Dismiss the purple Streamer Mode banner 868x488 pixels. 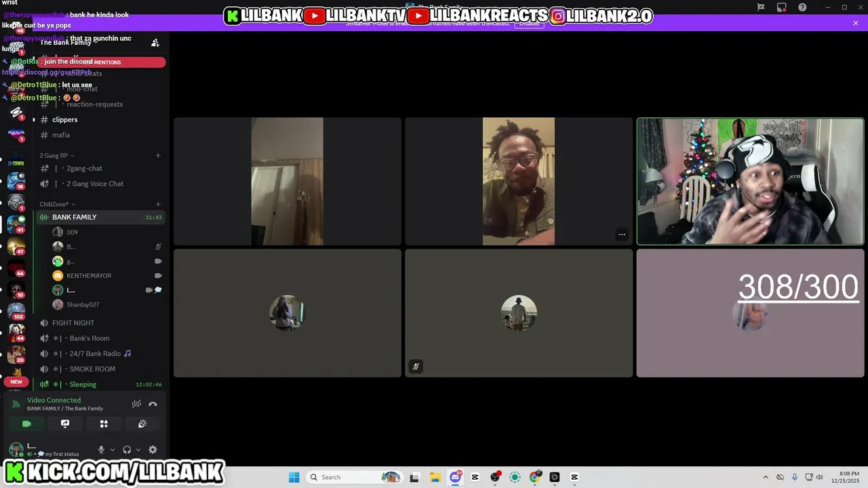[x=856, y=23]
